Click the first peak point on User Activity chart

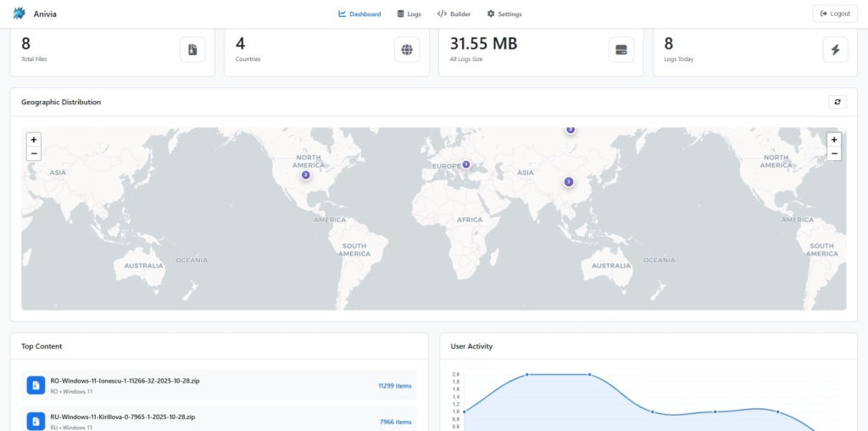(527, 374)
